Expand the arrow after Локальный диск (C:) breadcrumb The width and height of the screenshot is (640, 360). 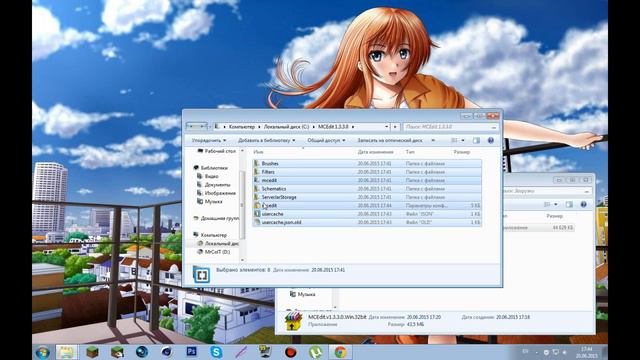[x=314, y=127]
